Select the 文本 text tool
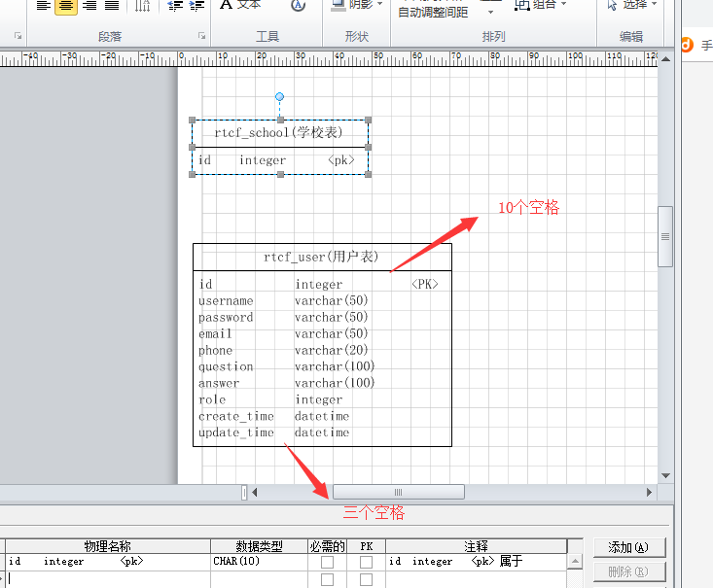The height and width of the screenshot is (588, 713). [x=240, y=5]
